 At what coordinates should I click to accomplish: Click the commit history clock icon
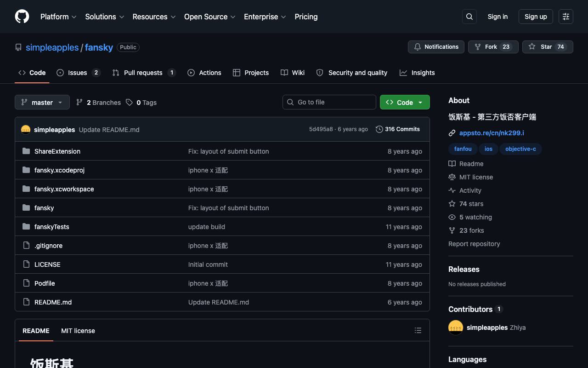[x=379, y=129]
